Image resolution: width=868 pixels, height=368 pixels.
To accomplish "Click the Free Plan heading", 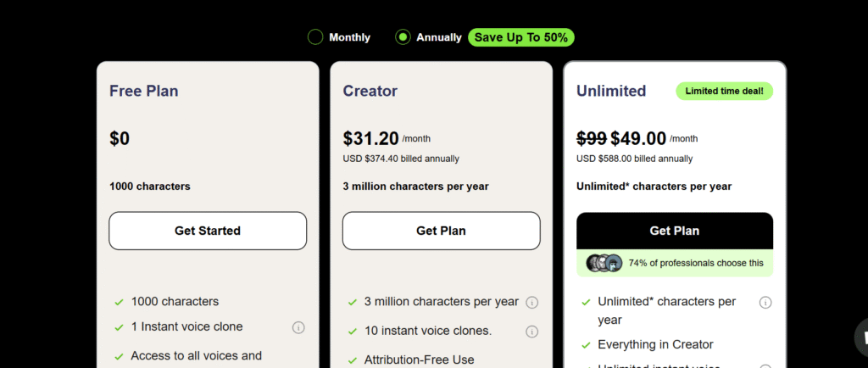I will coord(144,91).
